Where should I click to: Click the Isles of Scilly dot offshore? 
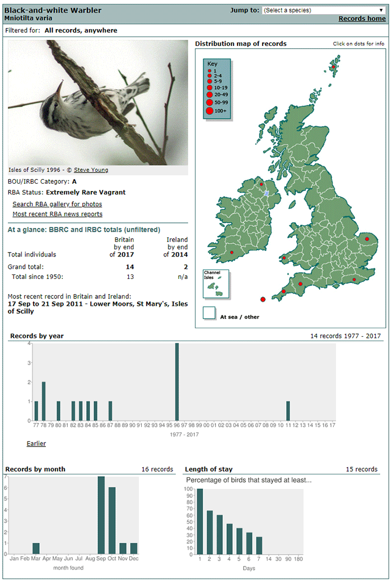point(263,299)
